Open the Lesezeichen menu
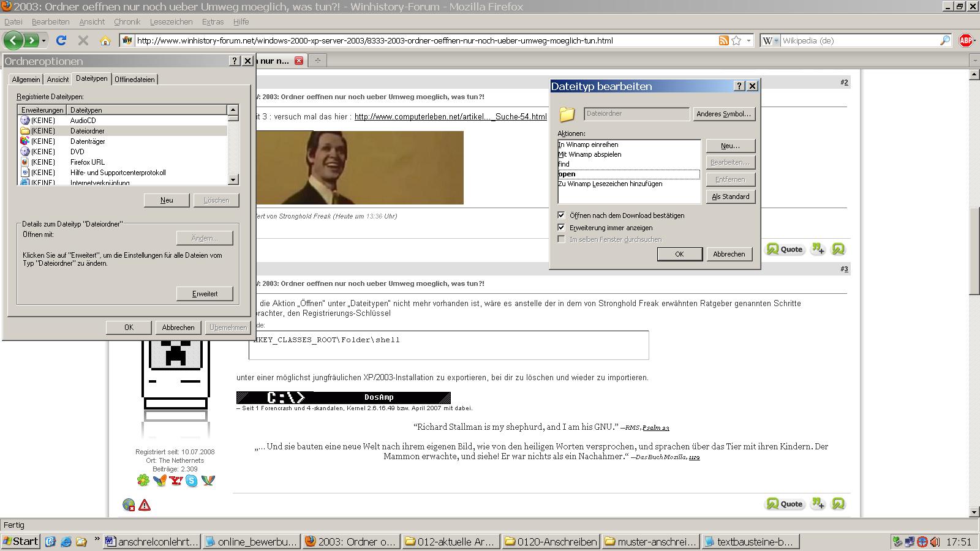 point(171,21)
